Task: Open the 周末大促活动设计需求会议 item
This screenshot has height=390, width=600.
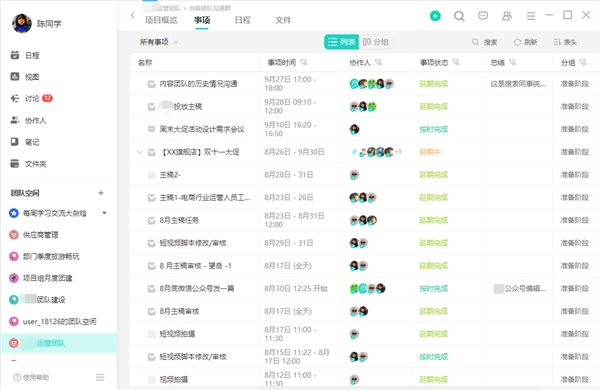Action: coord(202,129)
